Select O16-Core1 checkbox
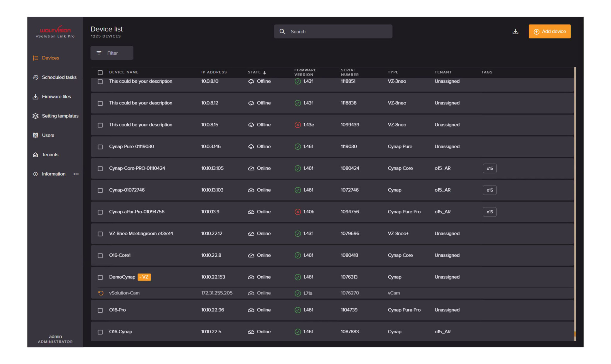This screenshot has height=364, width=611. [100, 256]
